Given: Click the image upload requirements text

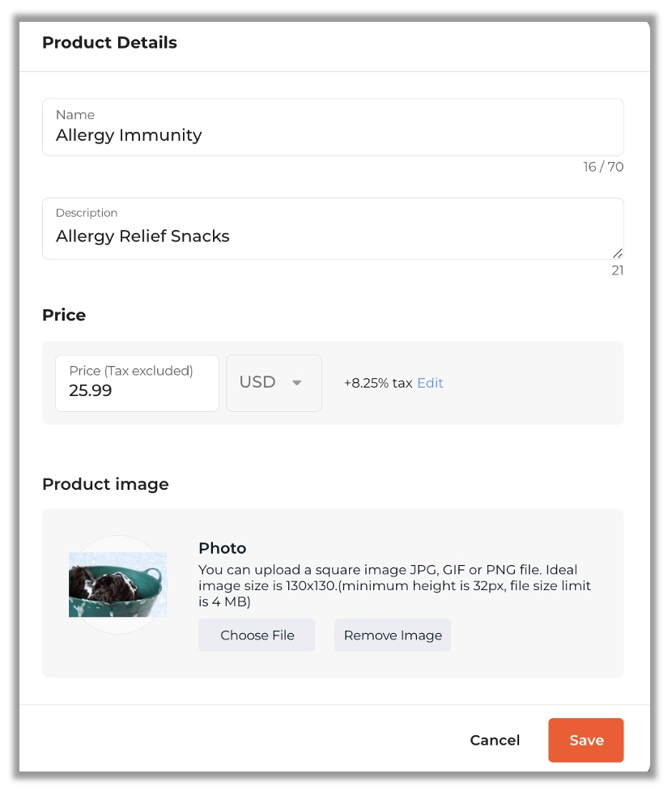Looking at the screenshot, I should (x=394, y=585).
